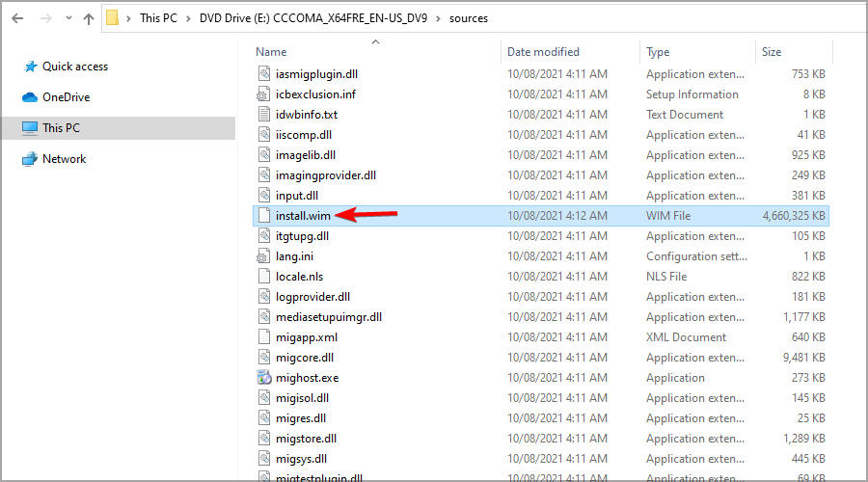Click the Up directory arrow
The image size is (868, 482).
point(89,18)
